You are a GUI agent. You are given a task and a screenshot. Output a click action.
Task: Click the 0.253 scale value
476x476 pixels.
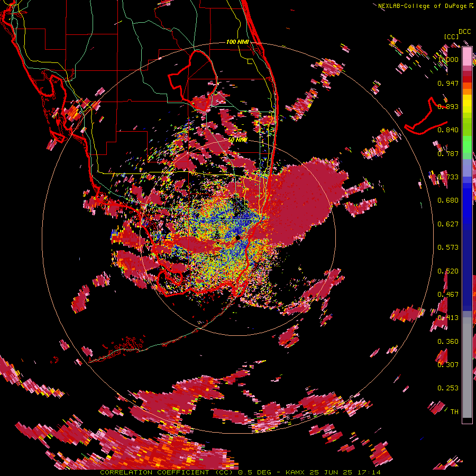coord(448,388)
